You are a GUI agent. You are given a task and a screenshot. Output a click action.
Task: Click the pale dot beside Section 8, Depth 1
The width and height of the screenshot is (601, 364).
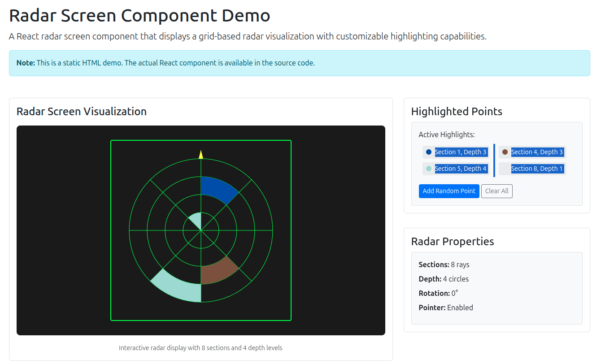click(505, 169)
